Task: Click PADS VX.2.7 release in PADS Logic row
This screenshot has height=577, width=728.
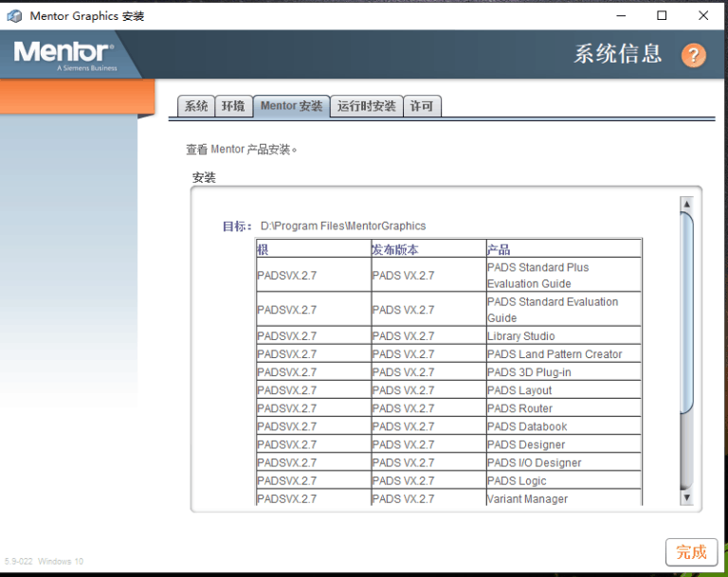Action: pos(428,480)
